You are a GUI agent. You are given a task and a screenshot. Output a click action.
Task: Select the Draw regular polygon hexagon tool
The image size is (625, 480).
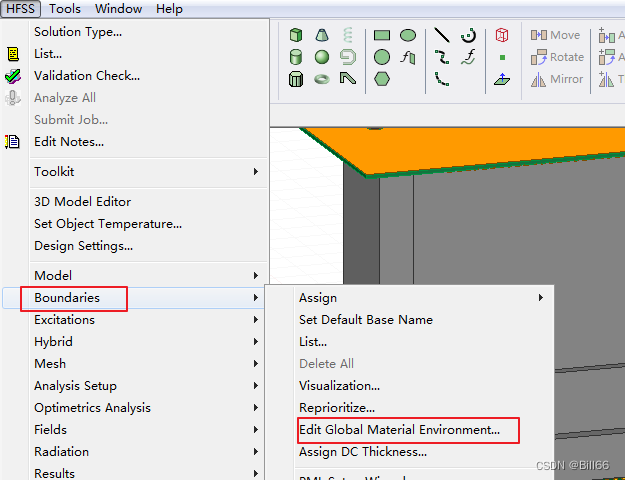382,79
